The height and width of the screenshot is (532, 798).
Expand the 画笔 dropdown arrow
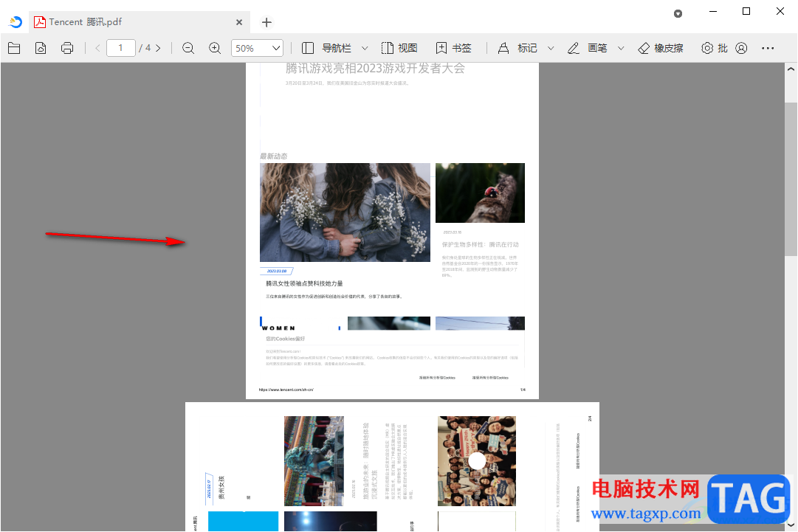(621, 48)
